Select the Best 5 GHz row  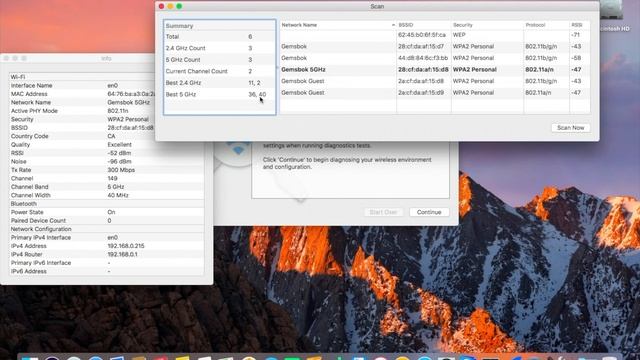click(220, 94)
